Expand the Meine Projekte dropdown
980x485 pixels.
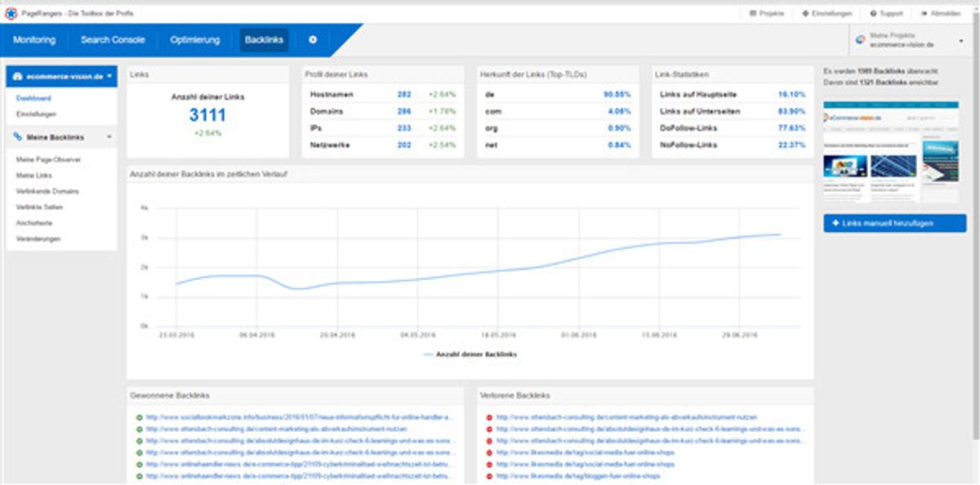pyautogui.click(x=961, y=41)
